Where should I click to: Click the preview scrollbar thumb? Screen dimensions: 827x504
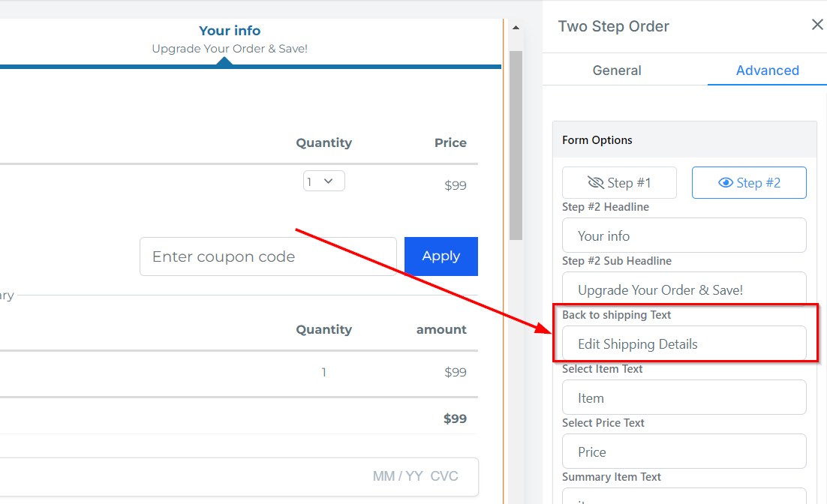(x=516, y=142)
